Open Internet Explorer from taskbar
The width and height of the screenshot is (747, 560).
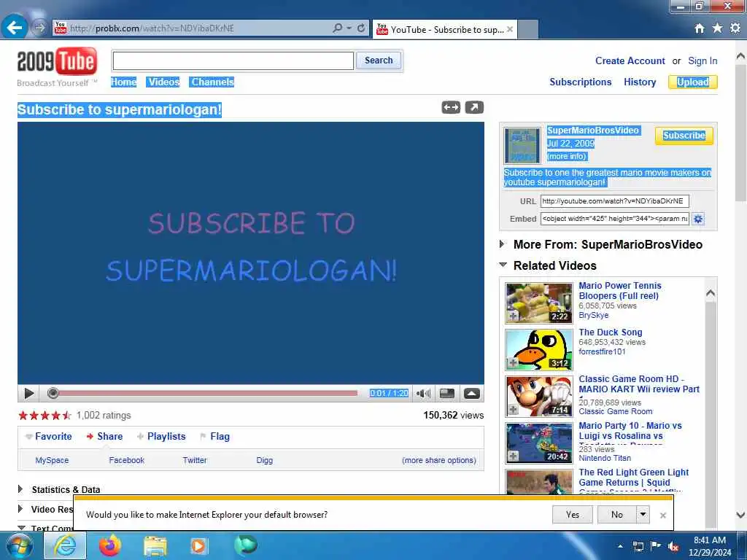point(65,545)
